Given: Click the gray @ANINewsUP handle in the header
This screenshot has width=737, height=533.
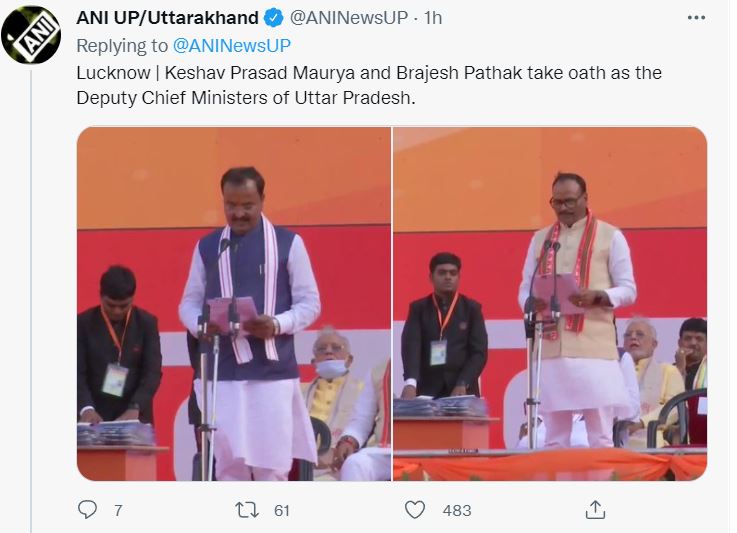Looking at the screenshot, I should pyautogui.click(x=349, y=18).
